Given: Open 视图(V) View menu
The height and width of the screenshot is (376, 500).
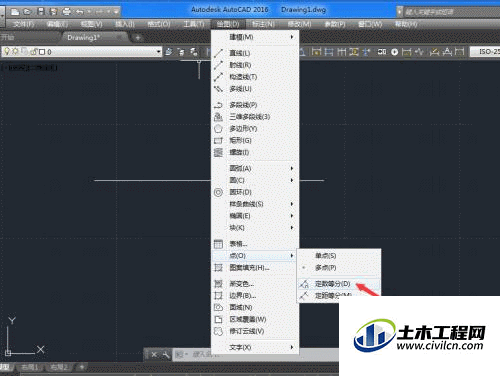Looking at the screenshot, I should pos(91,24).
